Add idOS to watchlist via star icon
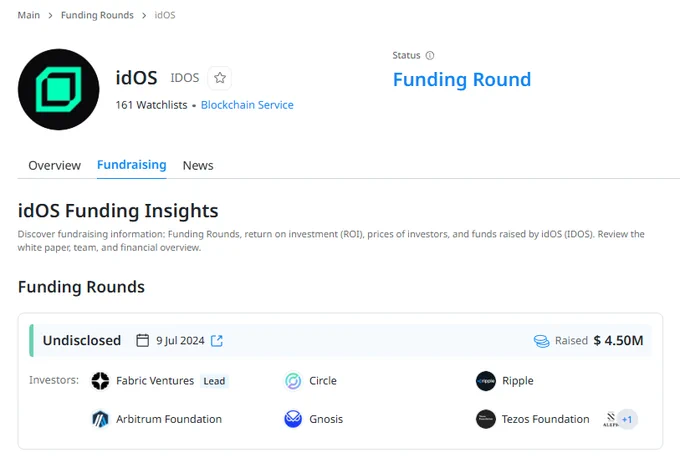 pos(219,78)
